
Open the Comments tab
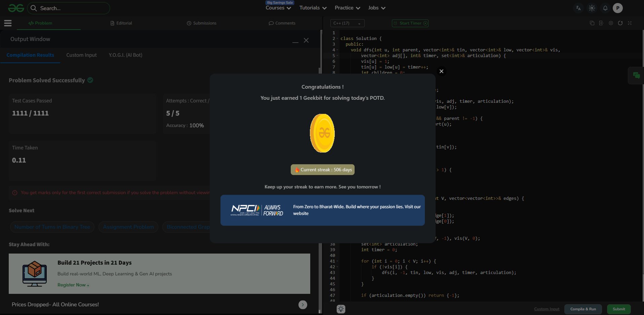pos(282,23)
